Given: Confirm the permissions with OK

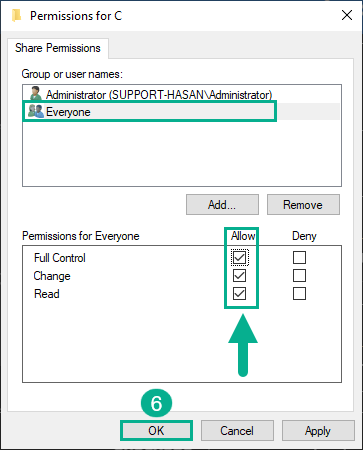Looking at the screenshot, I should click(156, 431).
